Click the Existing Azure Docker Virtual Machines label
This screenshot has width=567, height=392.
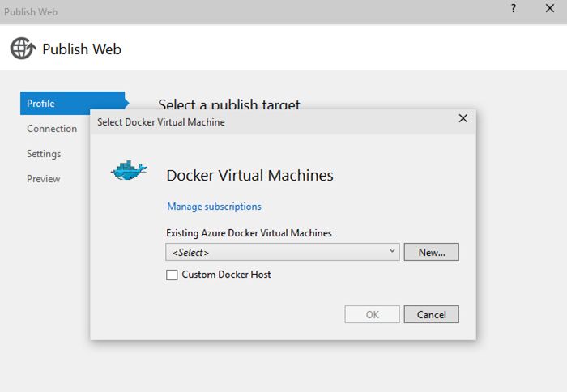(249, 233)
